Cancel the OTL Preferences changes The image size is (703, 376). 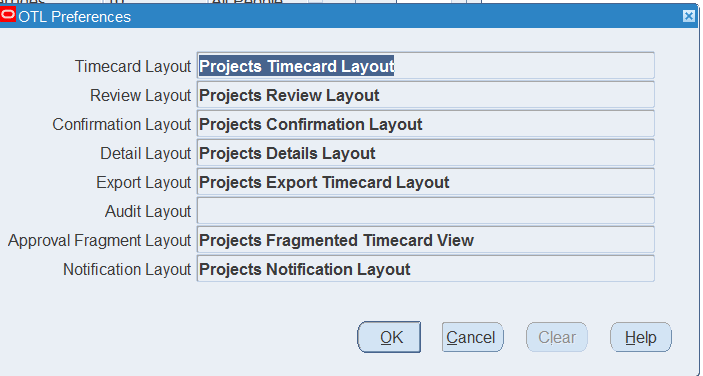(473, 337)
